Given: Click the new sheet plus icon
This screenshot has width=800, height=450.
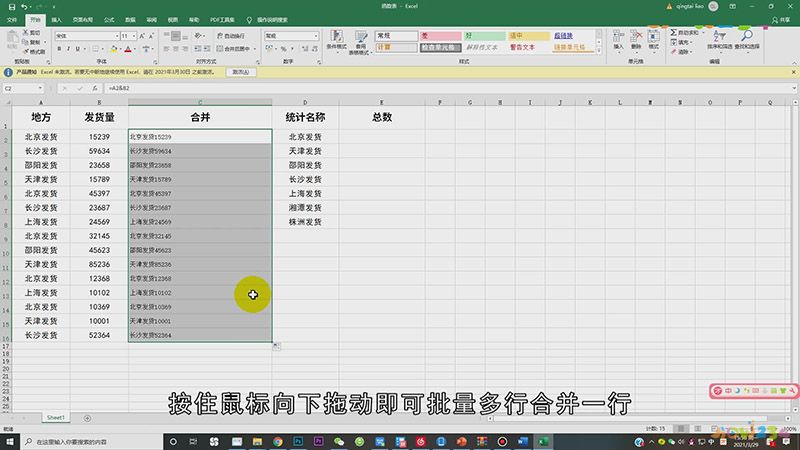Looking at the screenshot, I should click(87, 418).
